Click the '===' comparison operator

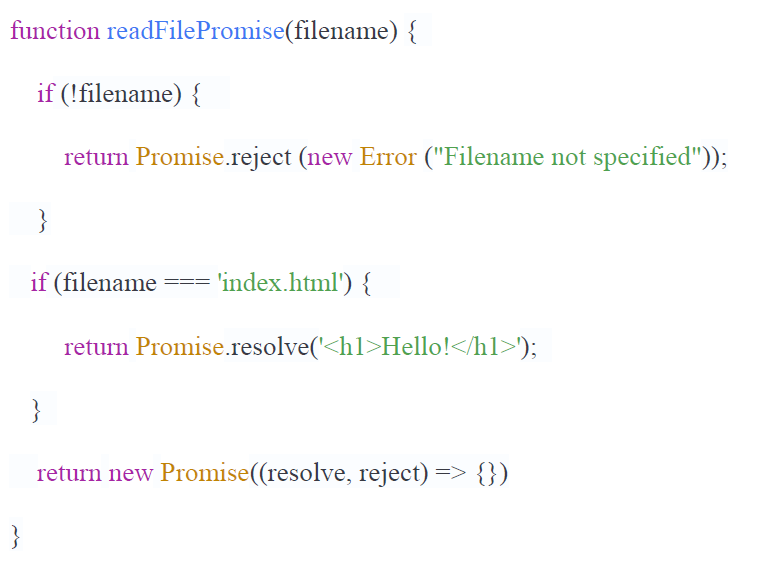tap(187, 283)
